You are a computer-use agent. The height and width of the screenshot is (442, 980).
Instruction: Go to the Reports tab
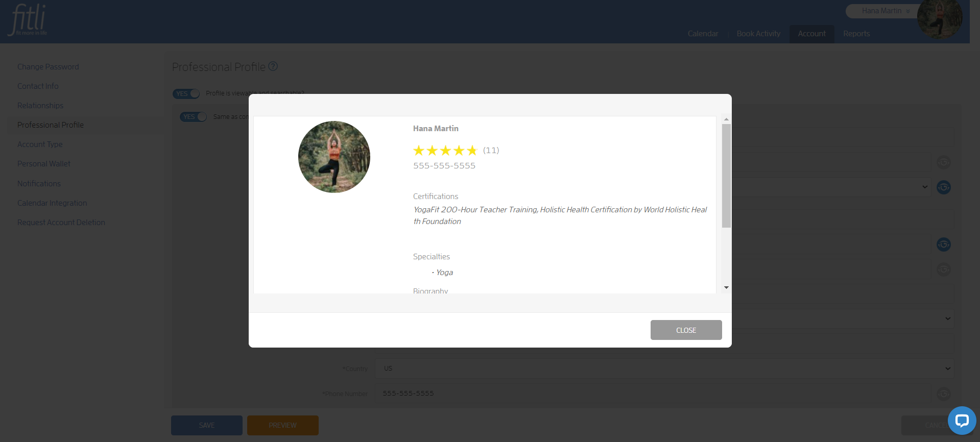[856, 34]
